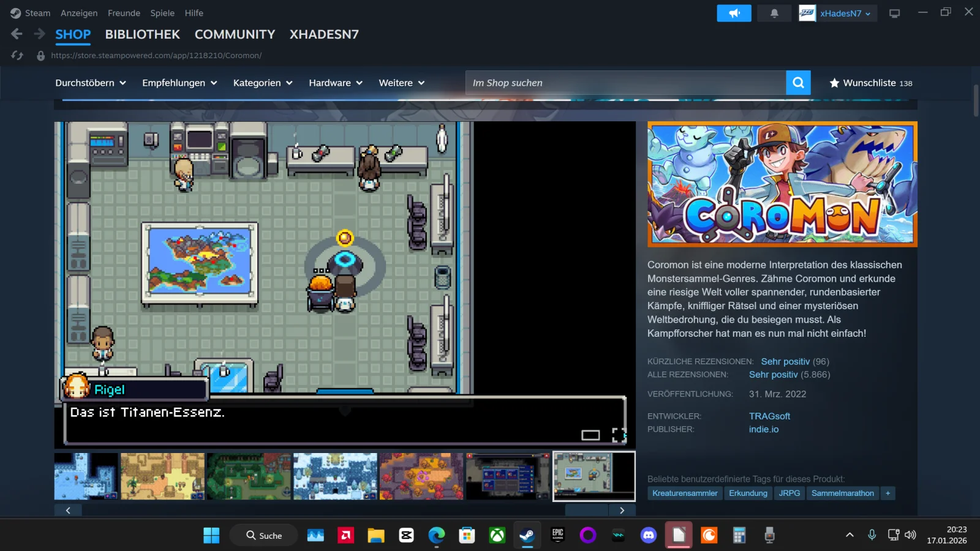Open Microsoft Store from the taskbar
The width and height of the screenshot is (980, 551).
click(467, 536)
